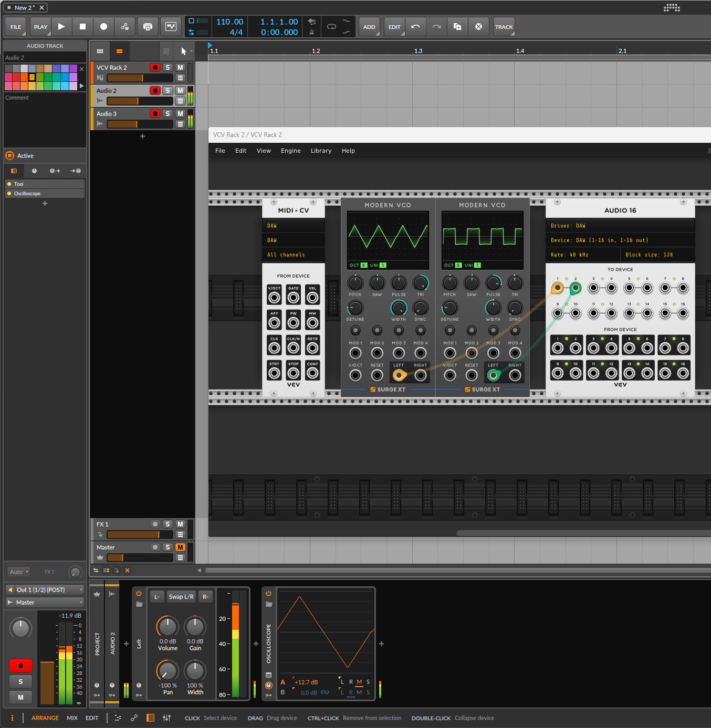Adjust the Audio 2 track volume fader

140,101
